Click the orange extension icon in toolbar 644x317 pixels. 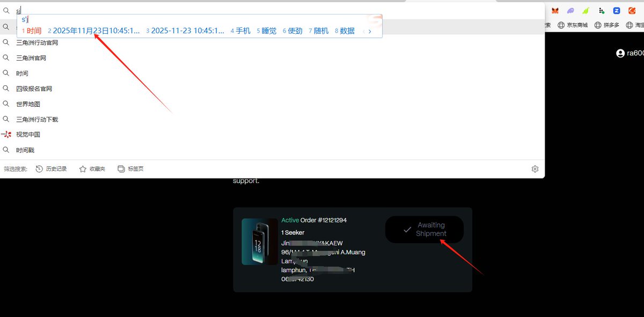pyautogui.click(x=633, y=10)
